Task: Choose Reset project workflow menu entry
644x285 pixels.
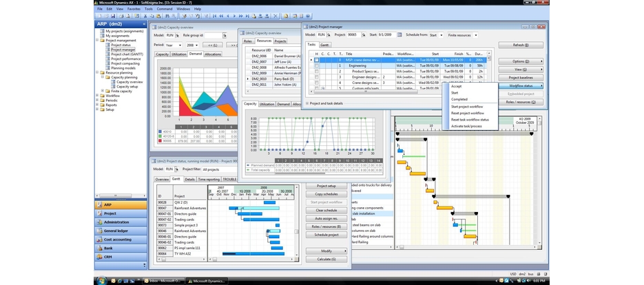Action: point(468,113)
